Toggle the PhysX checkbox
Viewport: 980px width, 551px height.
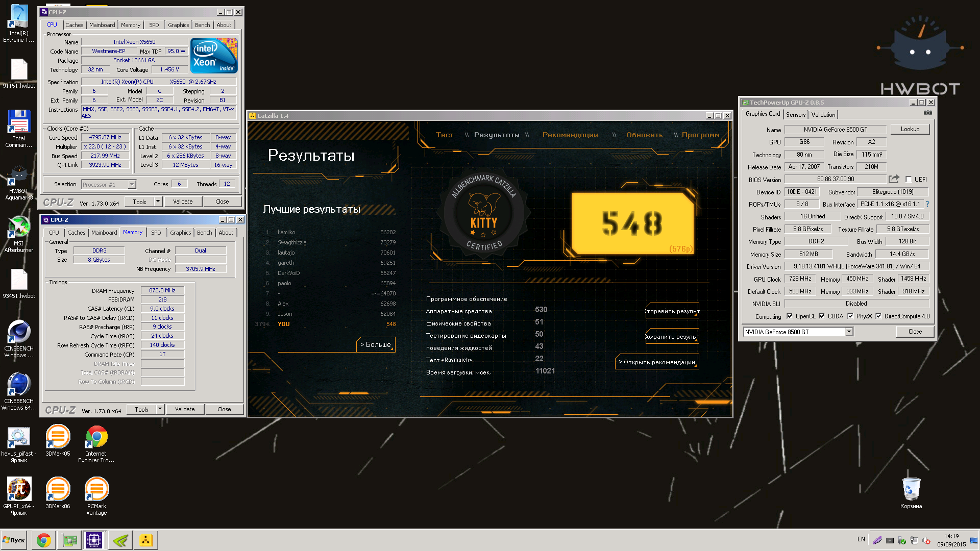pos(850,316)
